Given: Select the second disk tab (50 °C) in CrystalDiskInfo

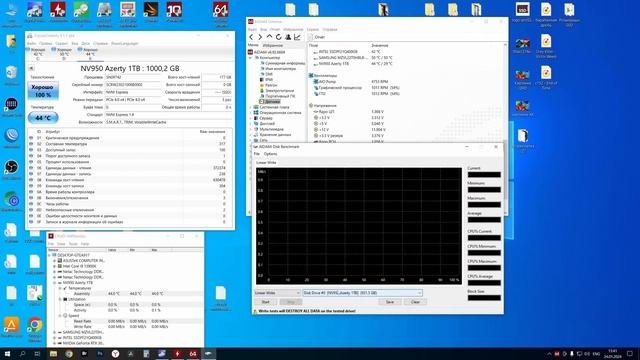Looking at the screenshot, I should point(63,53).
